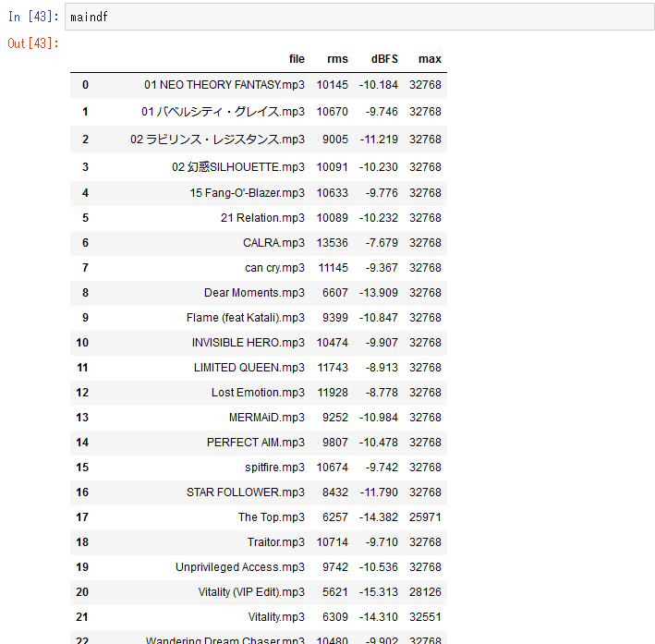Click file name Vitality (VIP Edit).mp3

251,592
